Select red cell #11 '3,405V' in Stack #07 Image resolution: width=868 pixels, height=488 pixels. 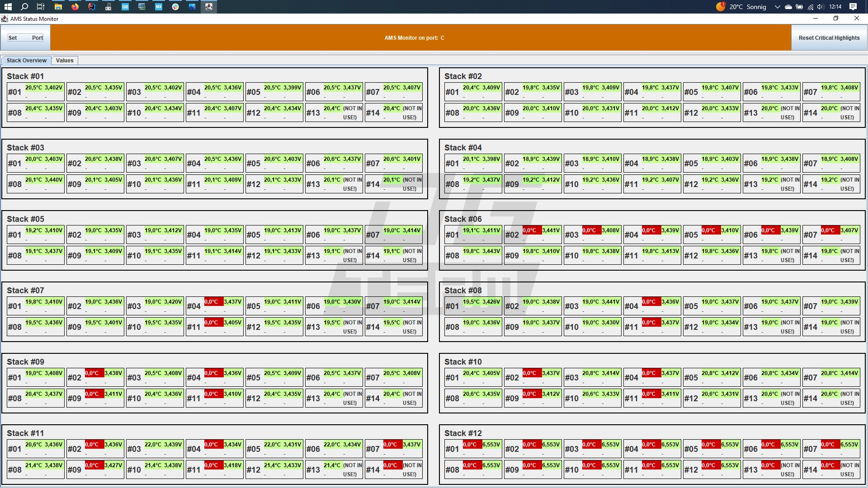click(x=215, y=327)
